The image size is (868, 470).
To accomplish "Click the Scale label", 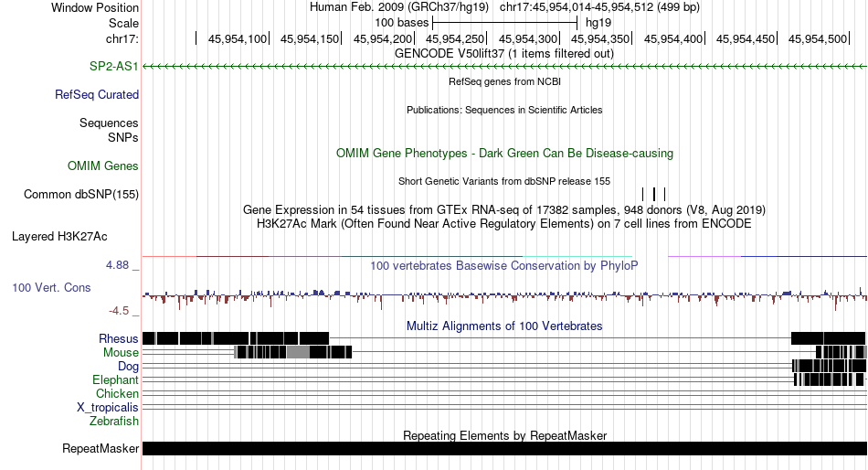I will click(x=123, y=23).
